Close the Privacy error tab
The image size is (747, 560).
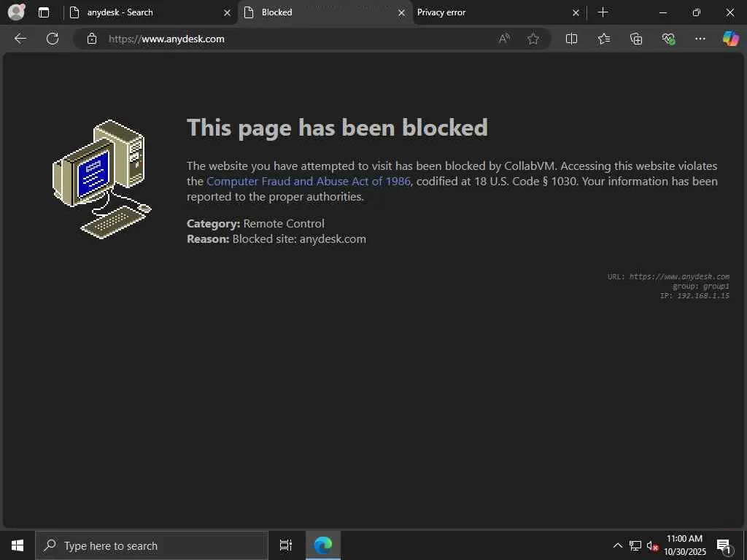576,13
